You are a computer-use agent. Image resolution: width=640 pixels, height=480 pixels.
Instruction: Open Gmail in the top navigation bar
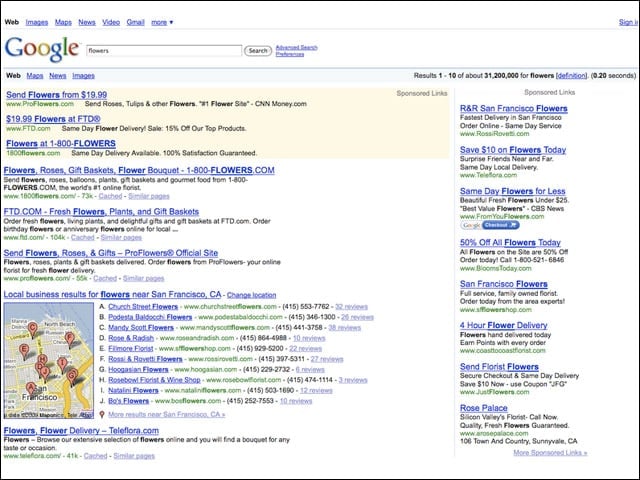tap(136, 22)
